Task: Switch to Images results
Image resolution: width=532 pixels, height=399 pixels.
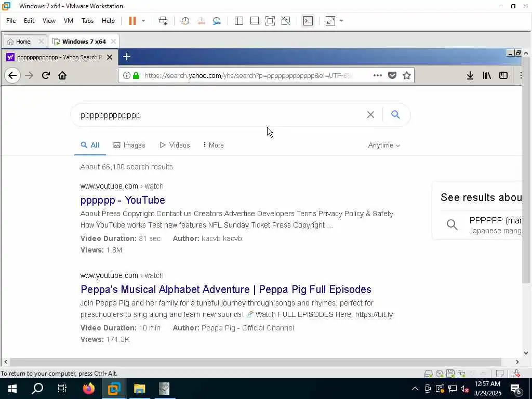Action: tap(129, 145)
